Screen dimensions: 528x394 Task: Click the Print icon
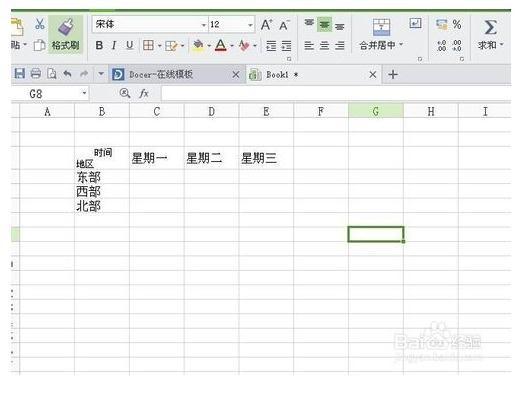click(x=36, y=73)
